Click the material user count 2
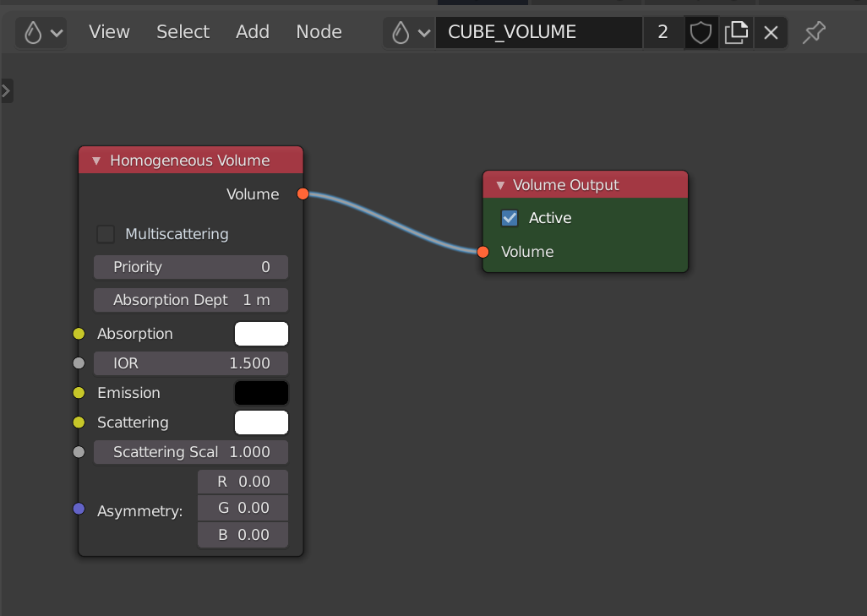The image size is (867, 616). 663,33
